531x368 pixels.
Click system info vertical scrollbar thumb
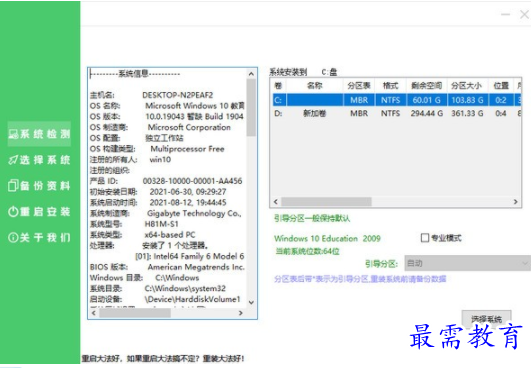point(251,107)
